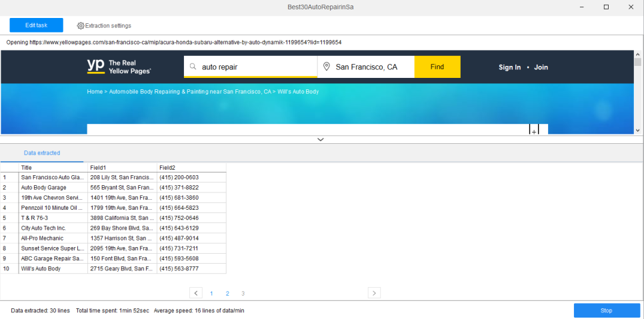
Task: Click the auto repair search field
Action: 251,67
